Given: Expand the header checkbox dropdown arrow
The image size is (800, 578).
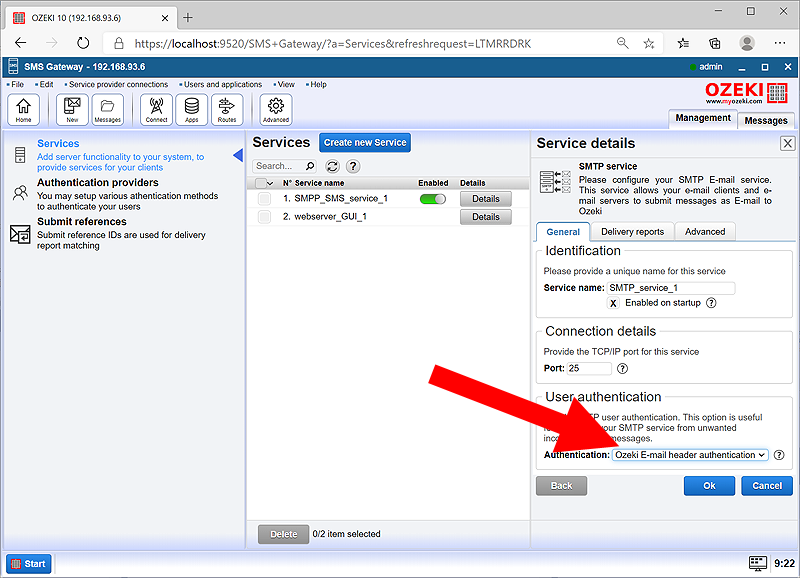Looking at the screenshot, I should coord(270,183).
